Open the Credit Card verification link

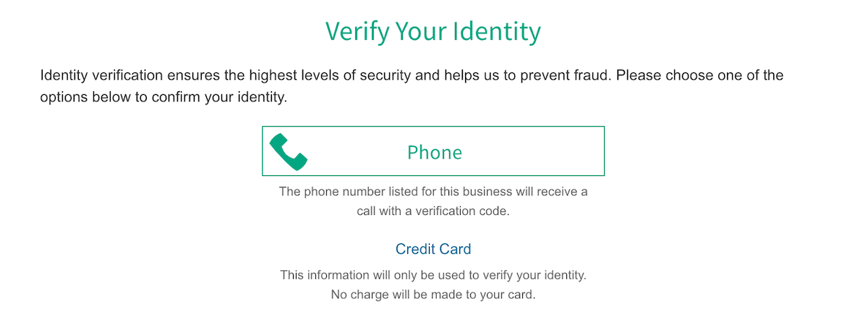(x=433, y=249)
